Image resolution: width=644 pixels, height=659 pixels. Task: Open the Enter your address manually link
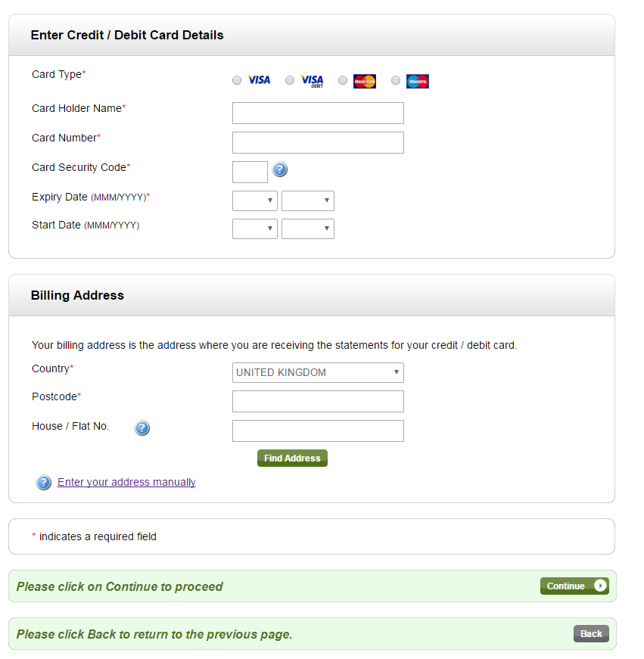click(126, 482)
